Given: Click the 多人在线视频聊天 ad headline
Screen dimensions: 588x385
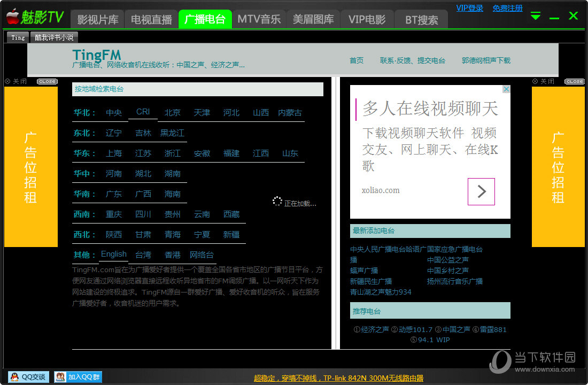Looking at the screenshot, I should tap(430, 109).
